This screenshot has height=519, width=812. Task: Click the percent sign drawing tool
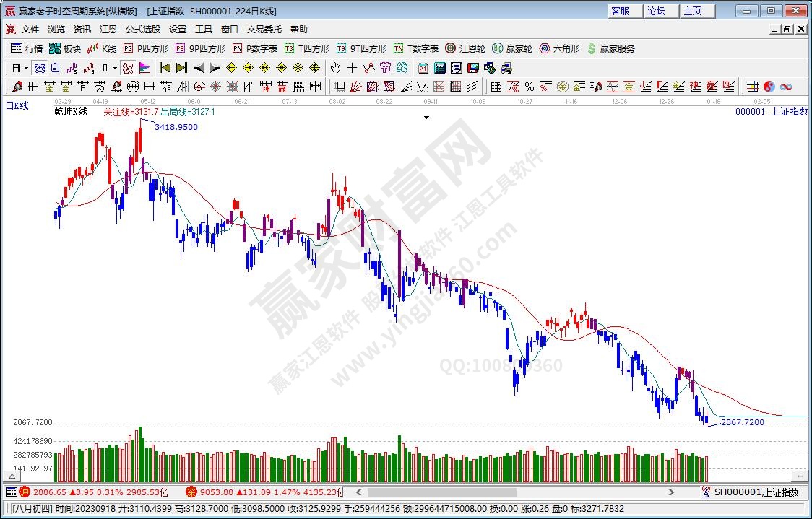529,87
